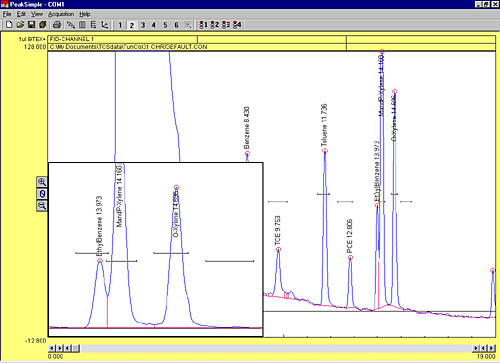Screen dimensions: 500x363
Task: Toggle channel 1 display button
Action: (x=120, y=25)
